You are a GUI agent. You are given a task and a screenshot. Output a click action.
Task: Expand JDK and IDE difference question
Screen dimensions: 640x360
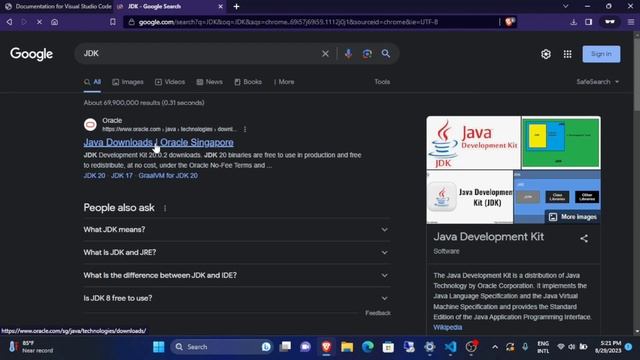[x=236, y=275]
